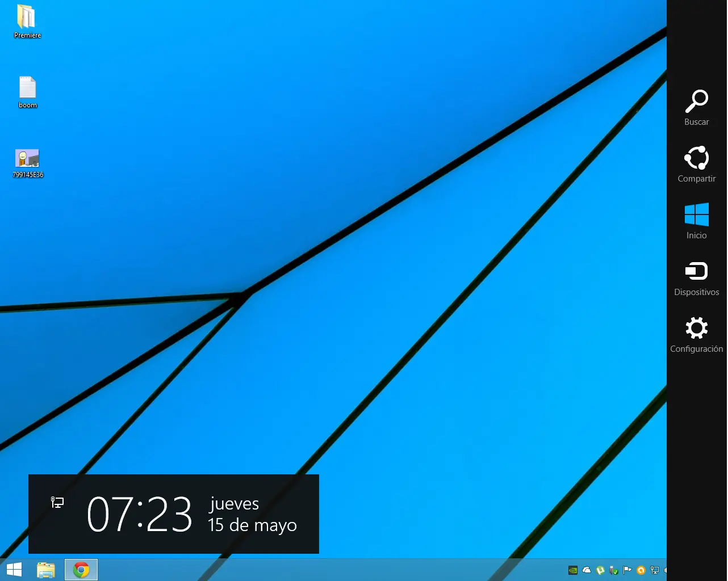Click the OneDrive cloud tray icon
Image resolution: width=728 pixels, height=581 pixels.
(x=587, y=570)
